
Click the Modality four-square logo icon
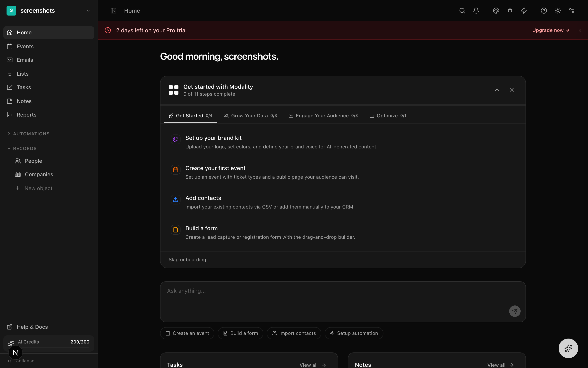pos(174,90)
